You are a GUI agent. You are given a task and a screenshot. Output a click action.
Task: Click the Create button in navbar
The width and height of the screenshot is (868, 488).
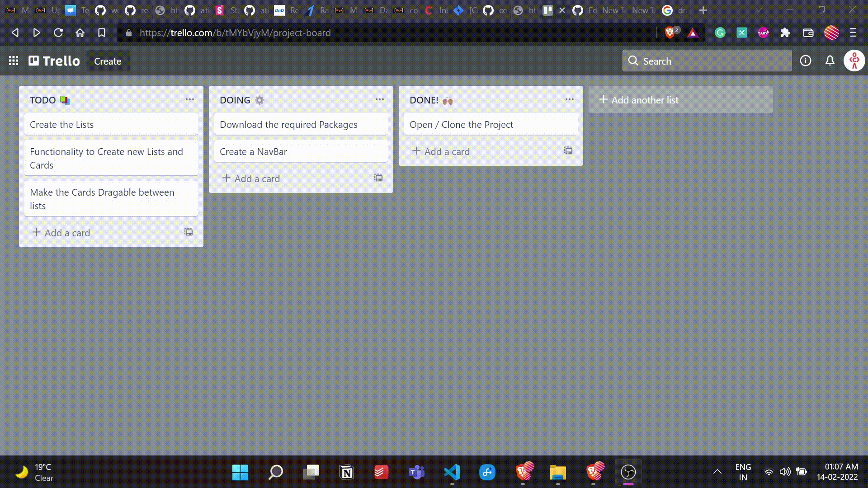pyautogui.click(x=108, y=61)
